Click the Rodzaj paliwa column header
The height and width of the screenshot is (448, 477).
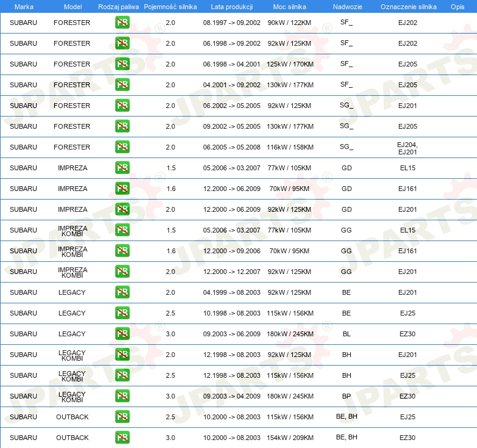point(118,7)
